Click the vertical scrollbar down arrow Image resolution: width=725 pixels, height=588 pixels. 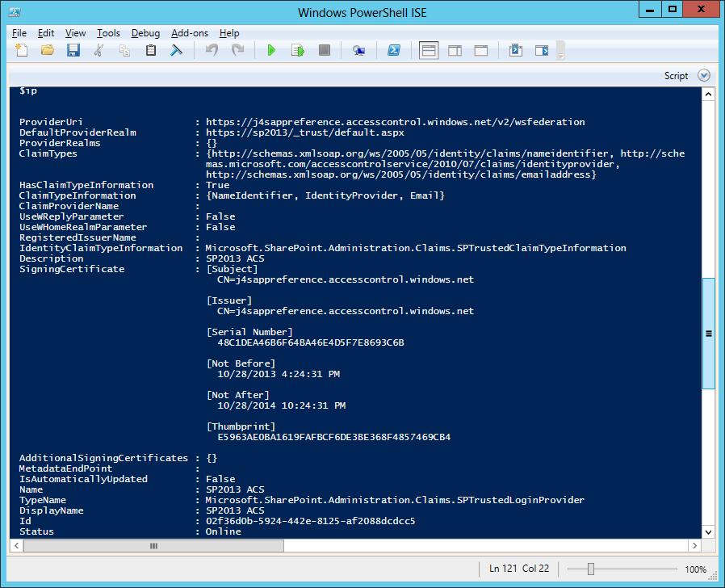708,532
